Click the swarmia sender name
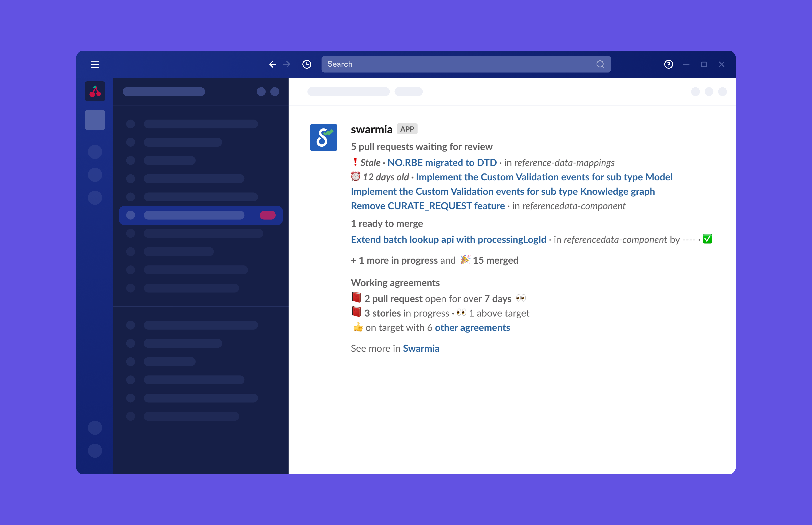The width and height of the screenshot is (812, 525). [x=371, y=130]
